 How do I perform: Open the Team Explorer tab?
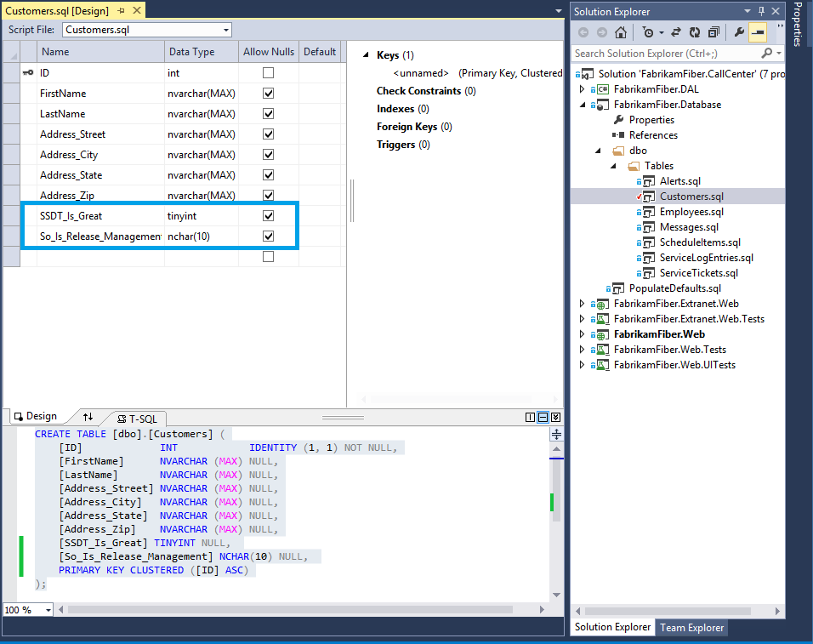point(691,627)
